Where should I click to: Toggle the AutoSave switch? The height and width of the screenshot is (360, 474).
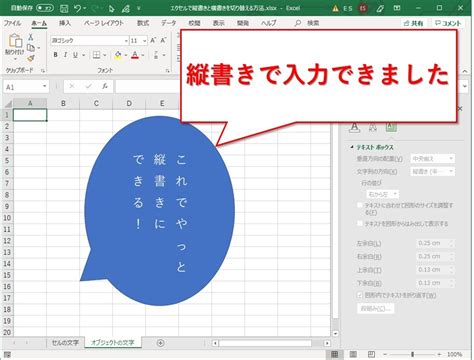pyautogui.click(x=45, y=8)
